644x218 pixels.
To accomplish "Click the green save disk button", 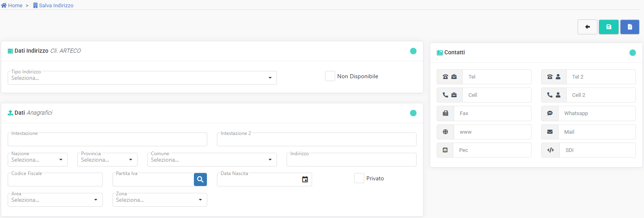I will tap(609, 27).
